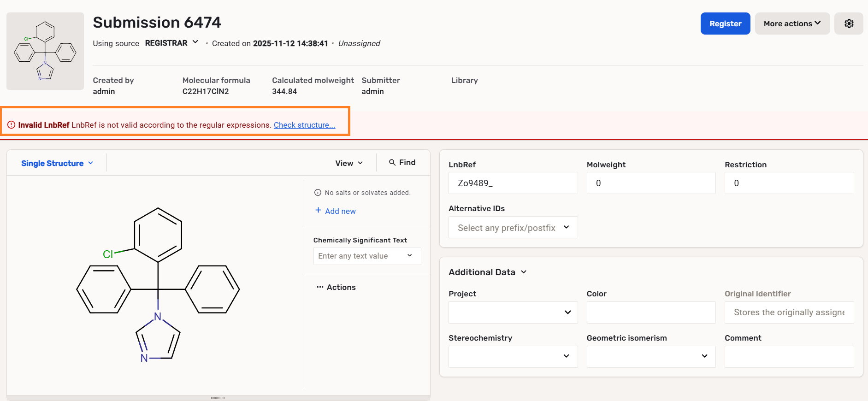Click the Color input field

pyautogui.click(x=650, y=313)
